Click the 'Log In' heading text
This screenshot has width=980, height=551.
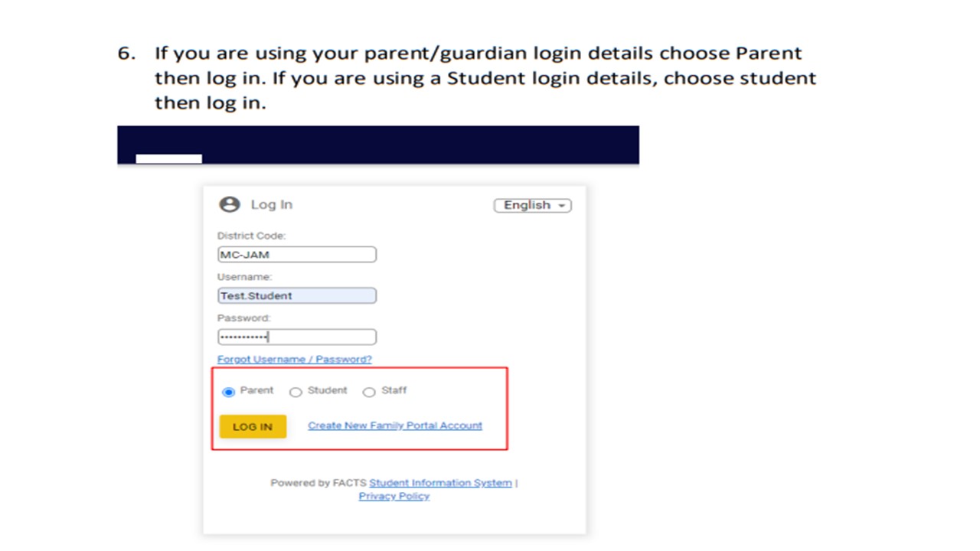coord(272,205)
